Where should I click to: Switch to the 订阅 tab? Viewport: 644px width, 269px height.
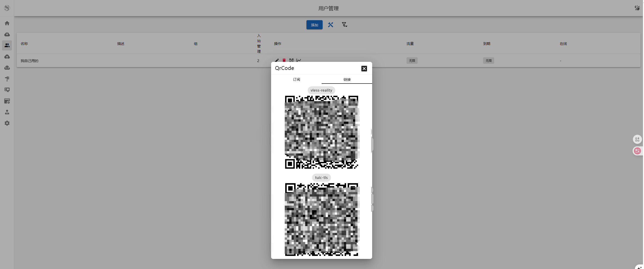[296, 79]
